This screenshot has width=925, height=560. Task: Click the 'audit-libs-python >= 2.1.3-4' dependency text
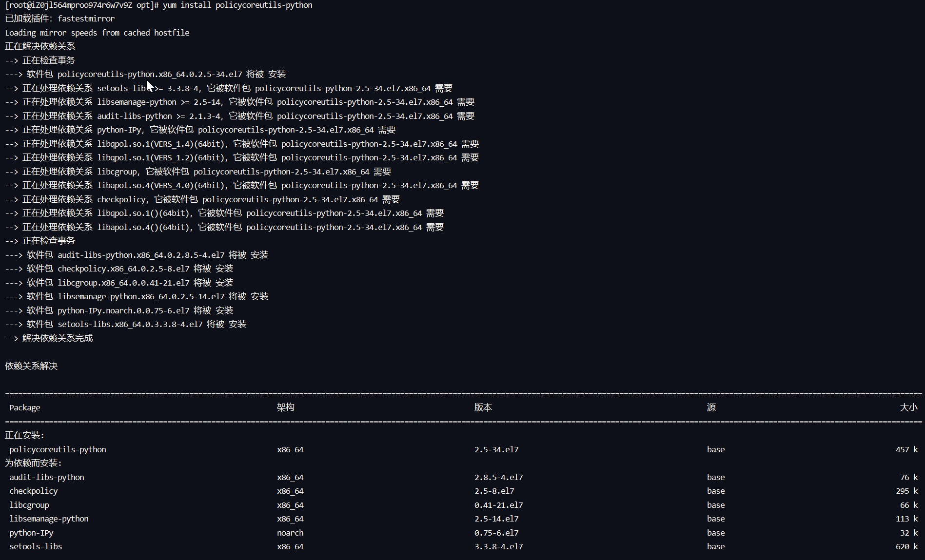pyautogui.click(x=160, y=116)
